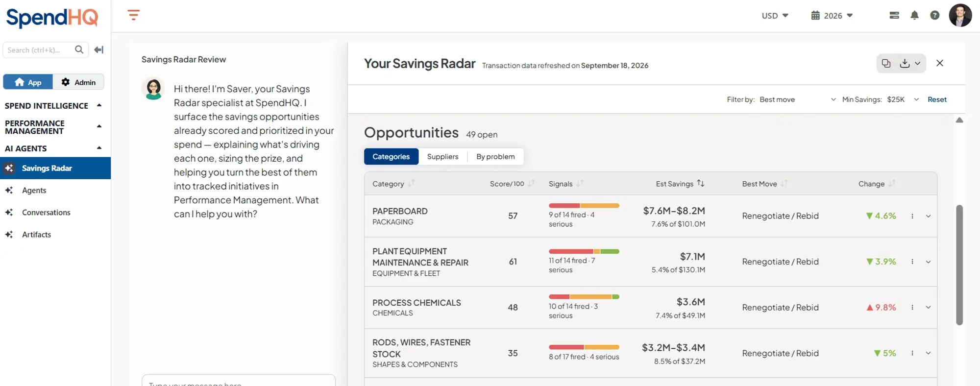980x386 pixels.
Task: Sort by Best Move column arrows
Action: (x=784, y=183)
